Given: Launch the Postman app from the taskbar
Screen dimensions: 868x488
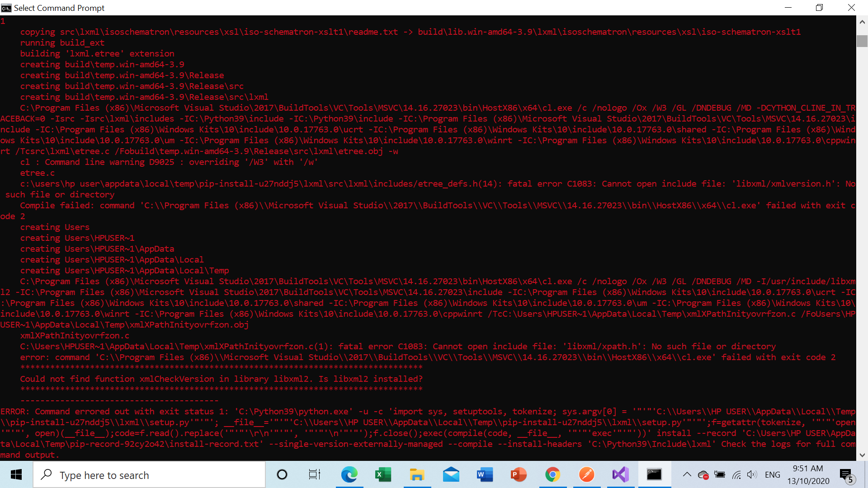Looking at the screenshot, I should point(586,474).
